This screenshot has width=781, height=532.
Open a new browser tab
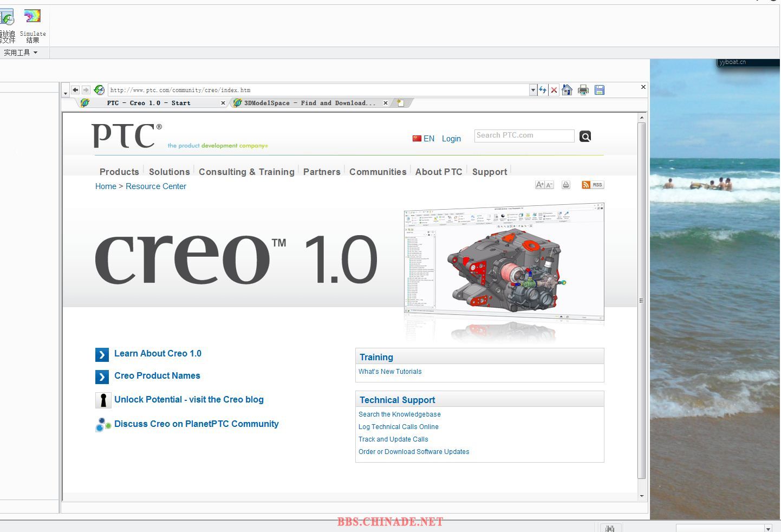[x=401, y=103]
